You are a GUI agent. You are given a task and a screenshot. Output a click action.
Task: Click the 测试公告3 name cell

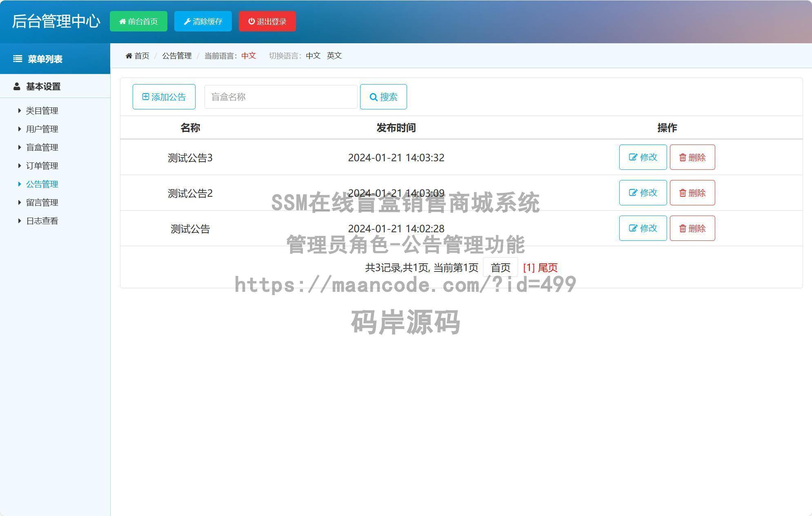pos(190,158)
